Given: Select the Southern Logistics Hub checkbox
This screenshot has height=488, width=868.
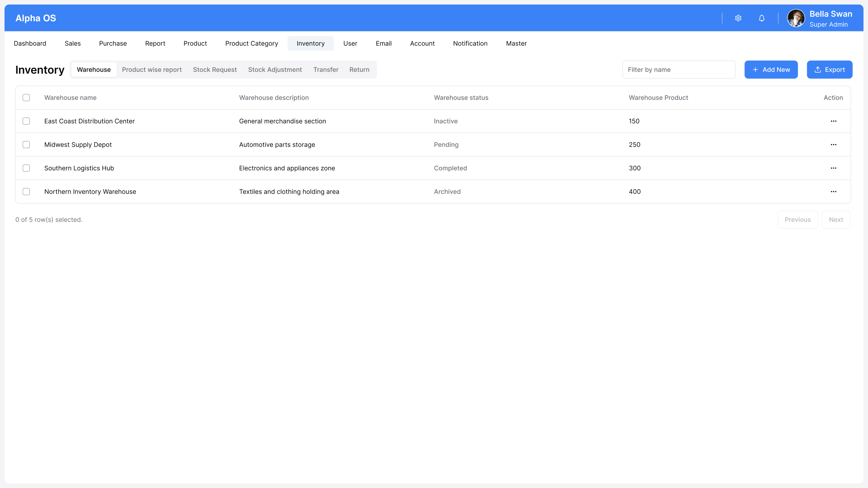Looking at the screenshot, I should 26,168.
